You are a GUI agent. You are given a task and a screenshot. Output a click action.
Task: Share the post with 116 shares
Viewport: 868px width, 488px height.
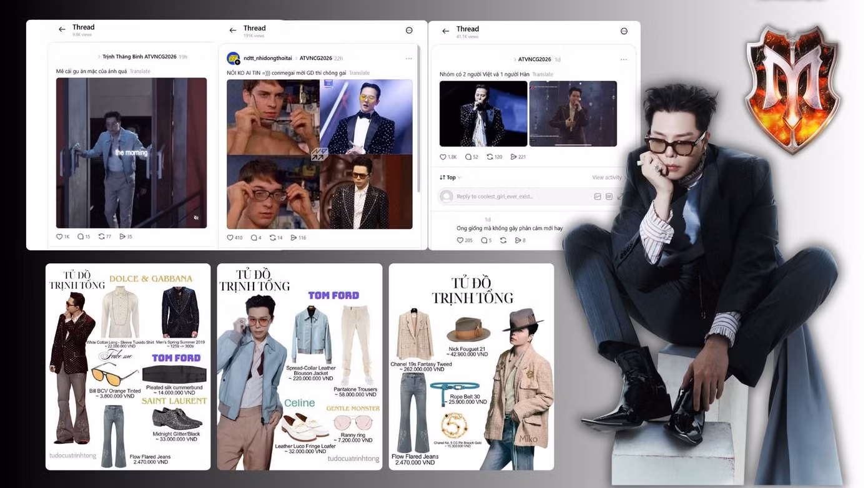point(293,238)
